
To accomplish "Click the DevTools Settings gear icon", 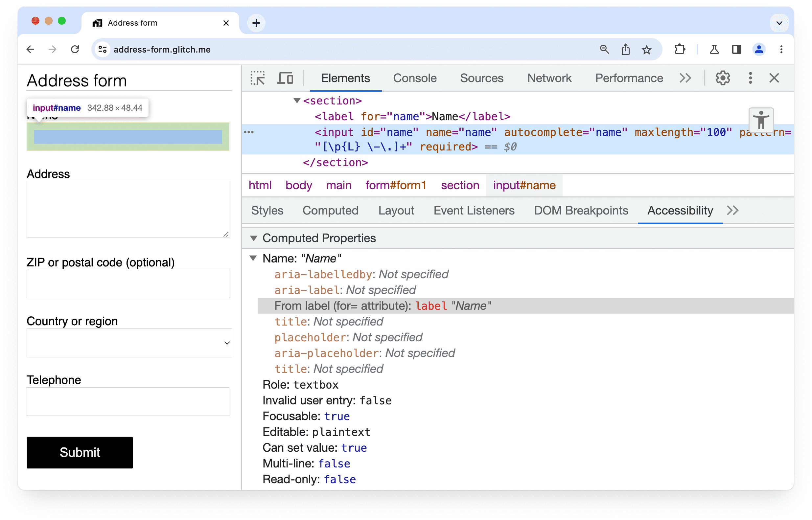I will [x=724, y=78].
